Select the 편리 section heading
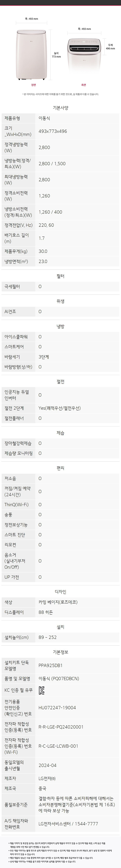121x868 pixels. [x=60, y=468]
